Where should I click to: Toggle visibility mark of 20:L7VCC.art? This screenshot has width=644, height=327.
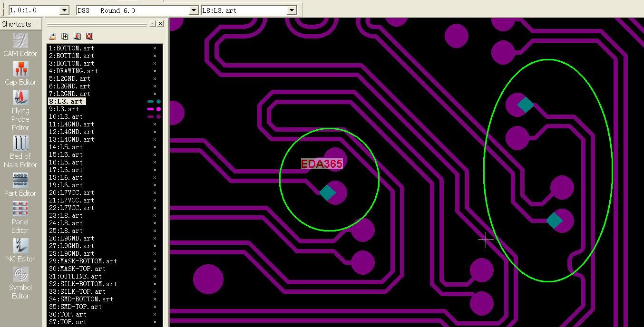click(155, 192)
